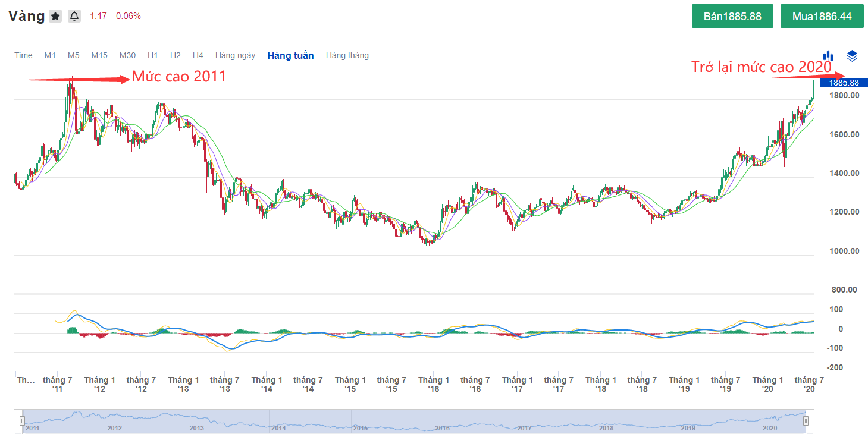The width and height of the screenshot is (868, 434).
Task: Switch to the H1 timeframe
Action: coord(153,55)
